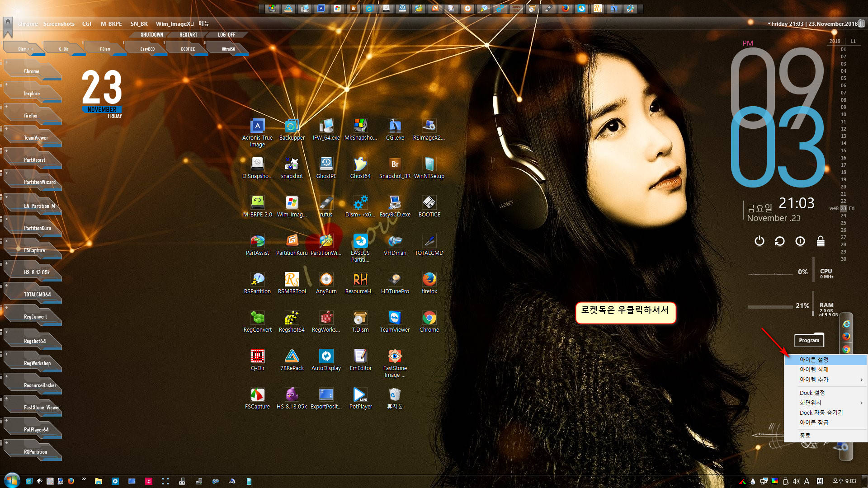Choose Dock 설정 from the context menu
This screenshot has height=488, width=868.
point(826,393)
